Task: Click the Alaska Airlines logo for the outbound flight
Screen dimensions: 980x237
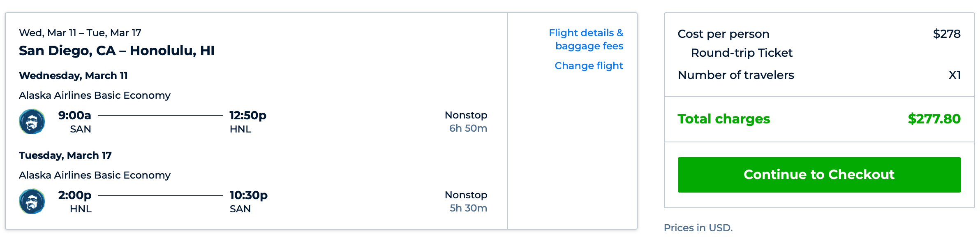Action: pos(32,121)
